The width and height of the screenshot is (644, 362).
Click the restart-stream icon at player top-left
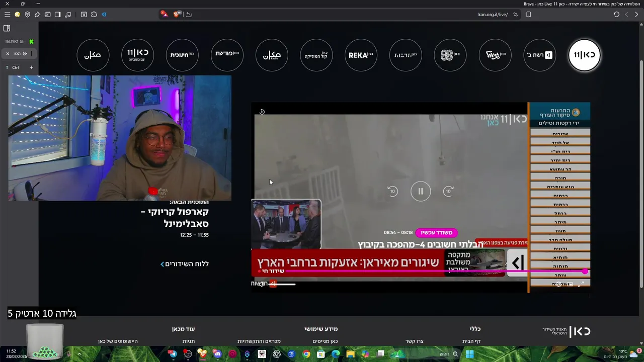[x=262, y=112]
